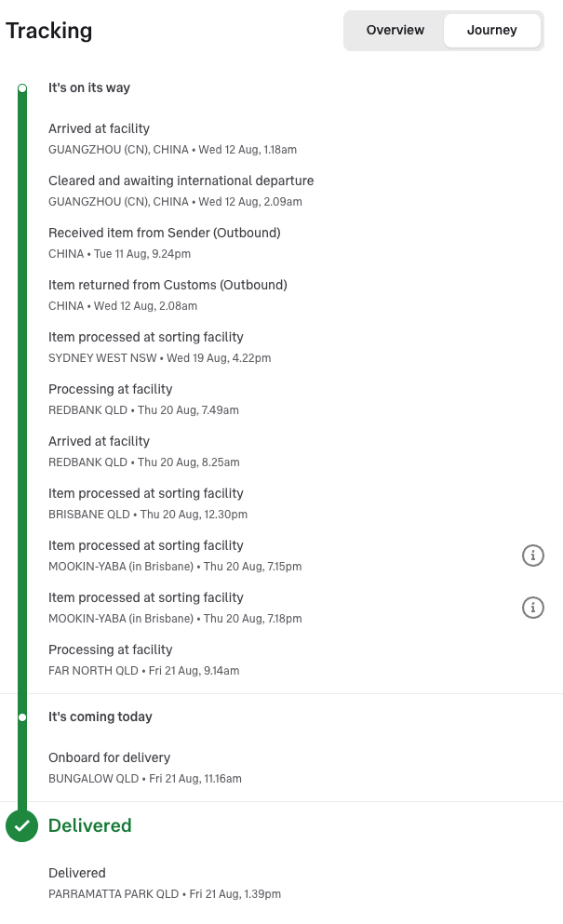This screenshot has width=563, height=924.
Task: Click the green Delivered heading
Action: [x=89, y=825]
